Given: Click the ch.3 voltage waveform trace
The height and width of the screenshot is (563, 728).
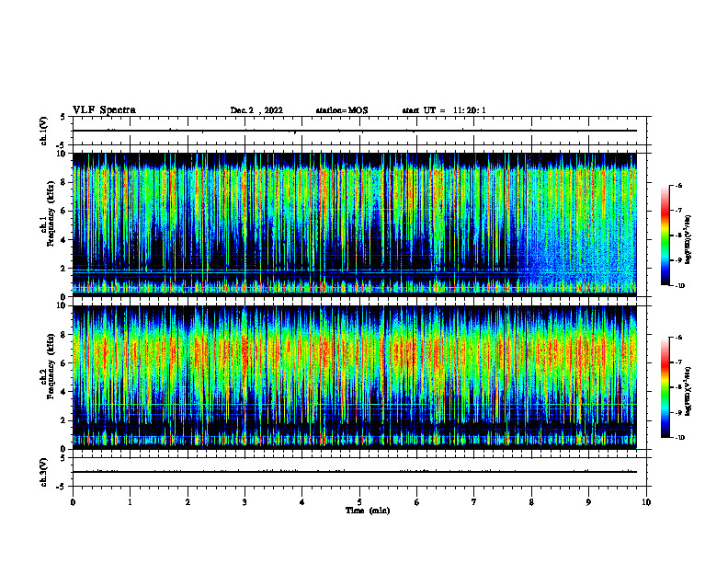Looking at the screenshot, I should click(x=355, y=472).
